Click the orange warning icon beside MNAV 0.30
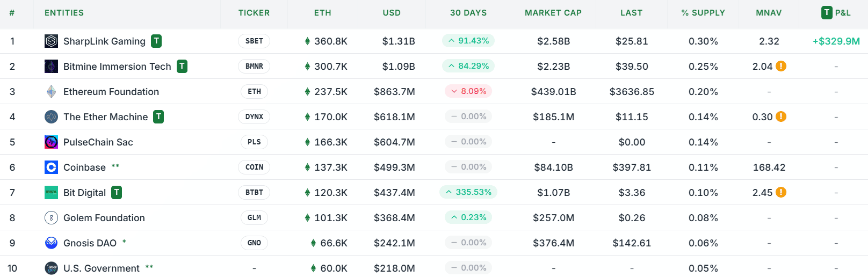This screenshot has height=277, width=868. (781, 116)
